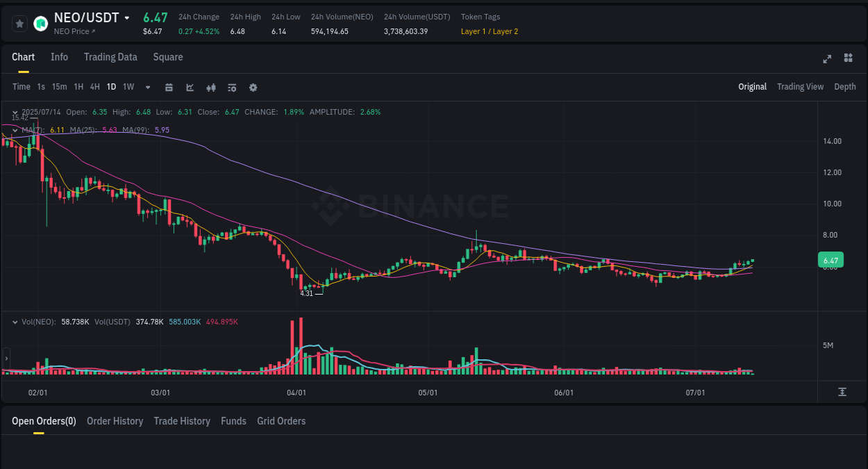Viewport: 868px width, 469px height.
Task: Open the chart settings gear icon
Action: pyautogui.click(x=253, y=87)
